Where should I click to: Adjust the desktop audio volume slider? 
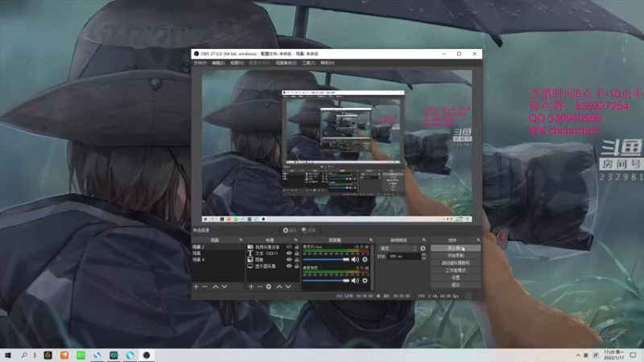(x=326, y=280)
